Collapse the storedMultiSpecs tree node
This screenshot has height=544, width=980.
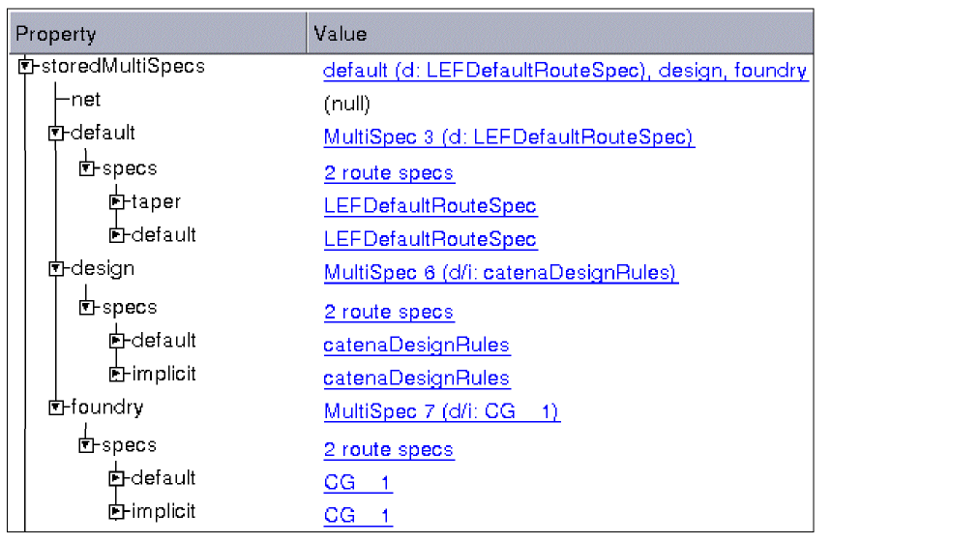click(26, 67)
